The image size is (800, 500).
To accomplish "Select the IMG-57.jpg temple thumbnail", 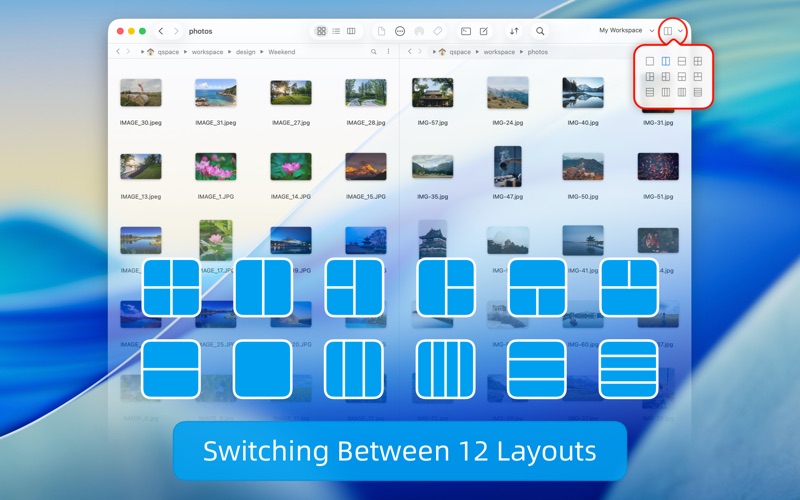I will (x=433, y=92).
